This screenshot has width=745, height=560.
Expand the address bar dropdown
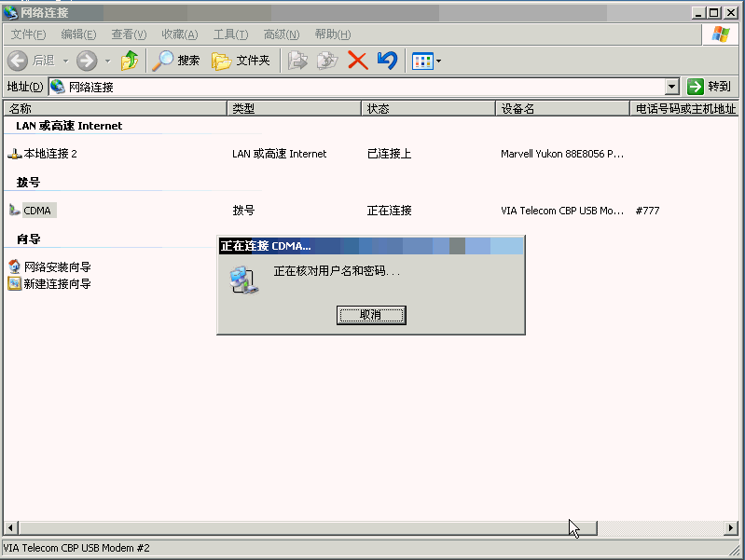(671, 87)
